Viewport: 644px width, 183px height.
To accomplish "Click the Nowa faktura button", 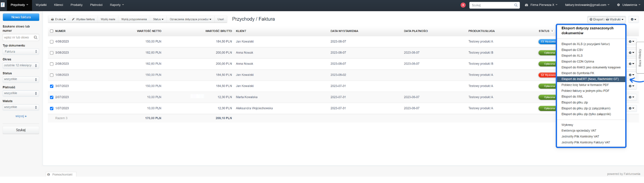I will pos(21,17).
